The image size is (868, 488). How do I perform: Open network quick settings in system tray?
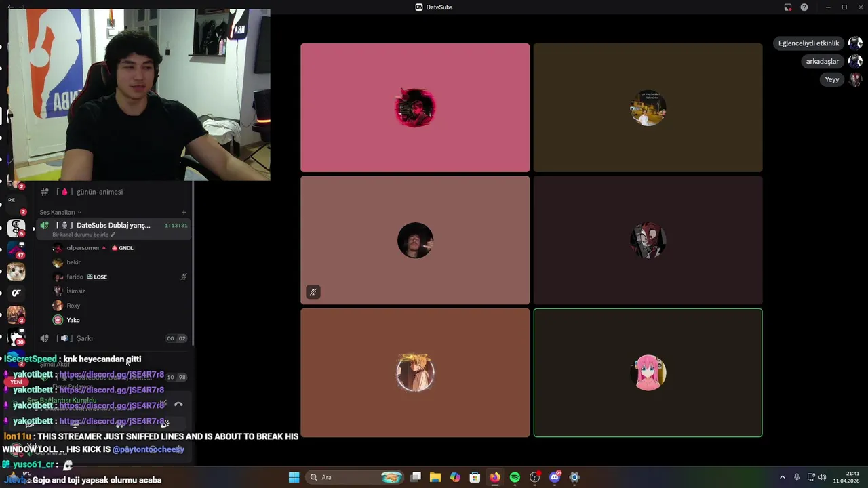[x=811, y=477]
